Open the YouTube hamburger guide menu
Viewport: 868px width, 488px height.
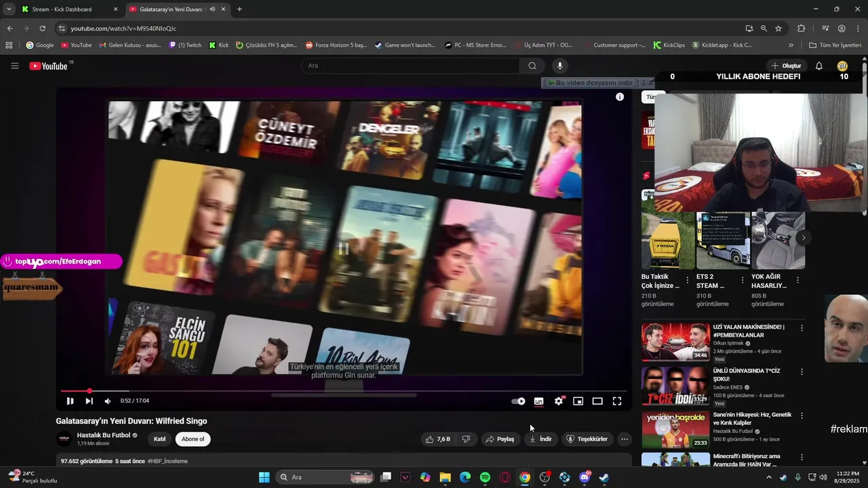click(x=14, y=66)
